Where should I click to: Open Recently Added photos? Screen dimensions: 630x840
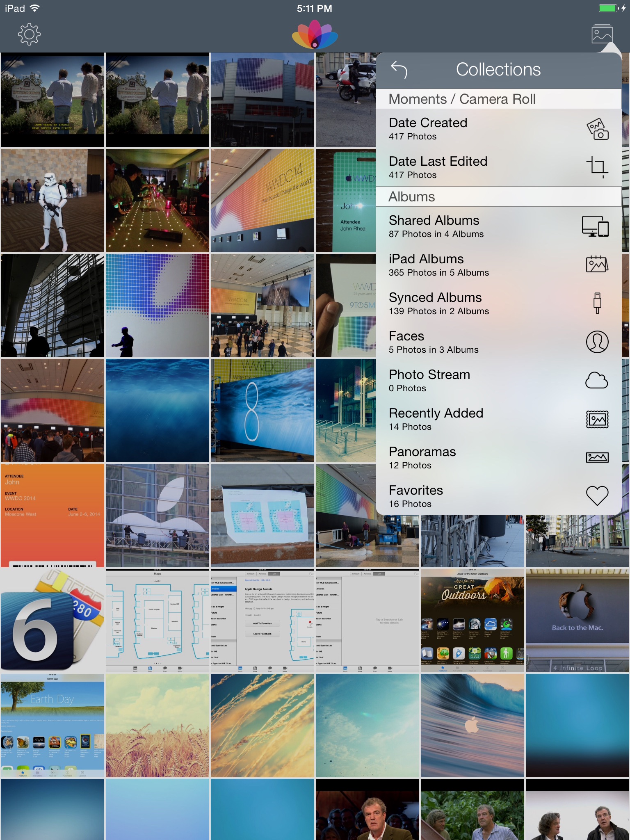[436, 419]
